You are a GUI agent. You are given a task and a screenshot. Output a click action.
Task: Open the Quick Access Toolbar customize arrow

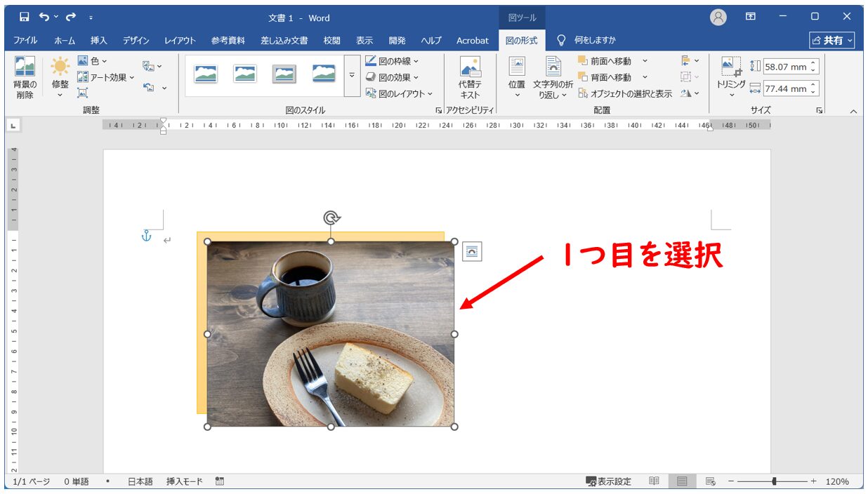(x=91, y=18)
